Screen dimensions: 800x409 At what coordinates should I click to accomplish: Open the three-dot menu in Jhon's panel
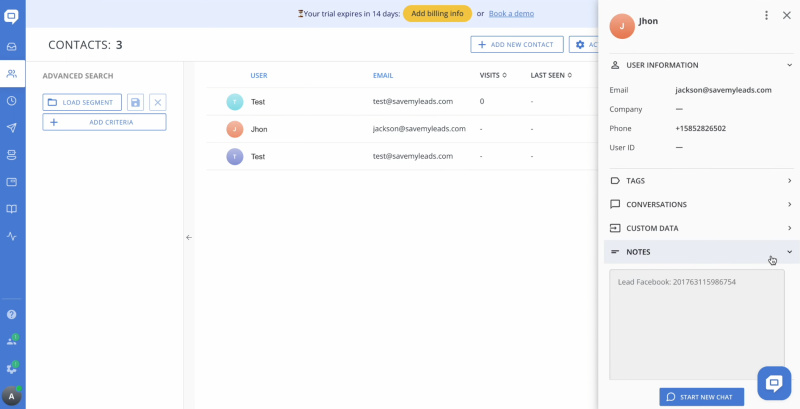pyautogui.click(x=766, y=15)
